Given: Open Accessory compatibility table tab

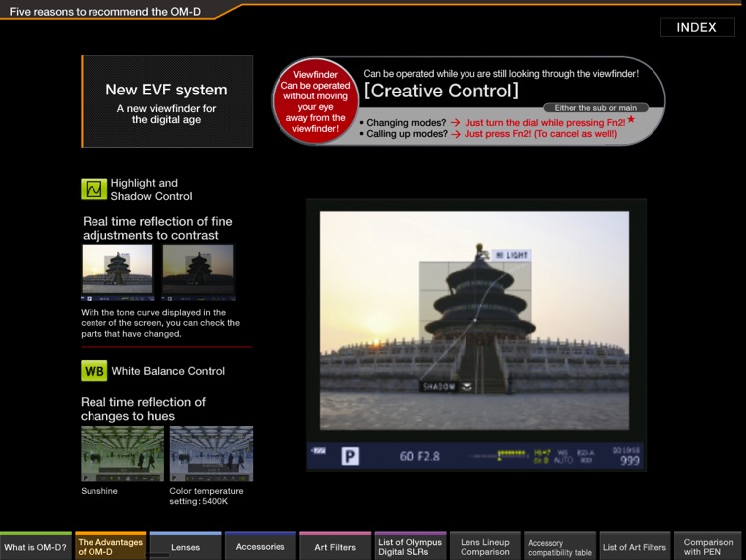Looking at the screenshot, I should tap(560, 546).
